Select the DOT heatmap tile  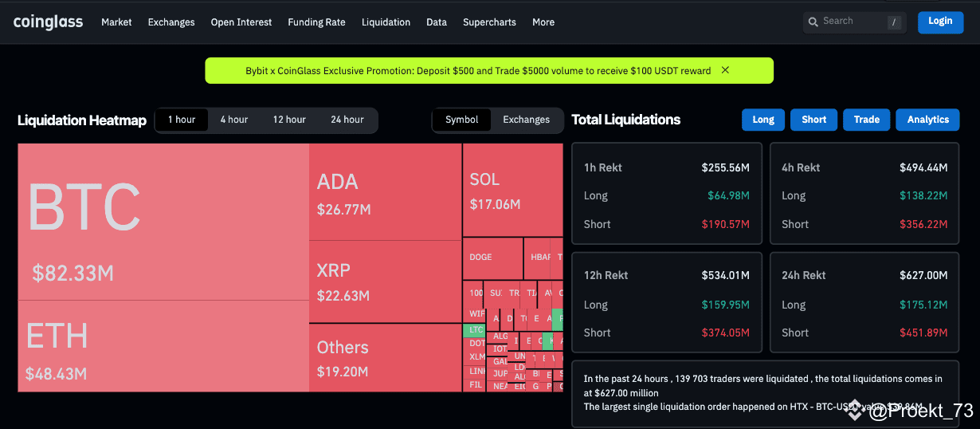[474, 344]
